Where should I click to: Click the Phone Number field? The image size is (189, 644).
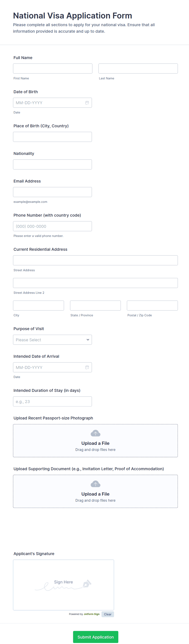(x=52, y=226)
